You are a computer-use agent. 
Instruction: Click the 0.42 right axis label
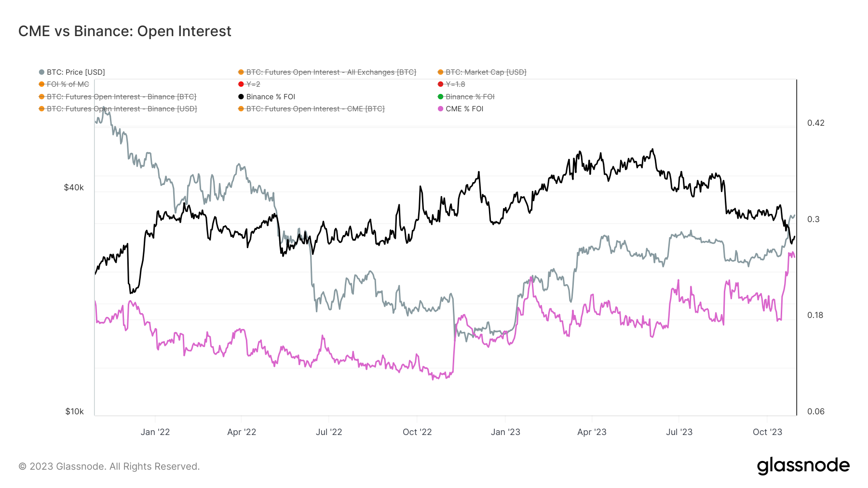[x=816, y=123]
